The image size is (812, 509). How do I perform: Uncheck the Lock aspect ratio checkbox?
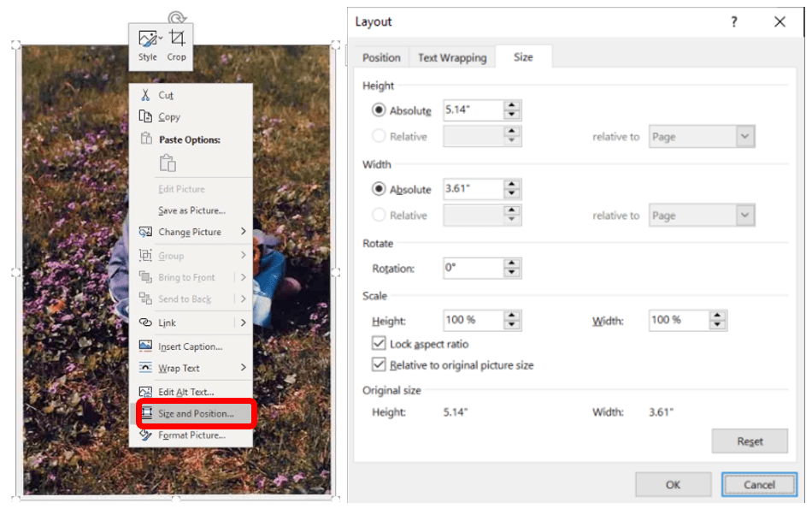379,344
